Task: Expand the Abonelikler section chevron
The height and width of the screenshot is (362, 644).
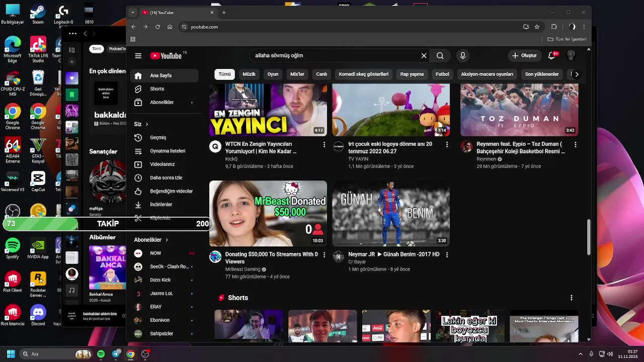Action: point(167,240)
